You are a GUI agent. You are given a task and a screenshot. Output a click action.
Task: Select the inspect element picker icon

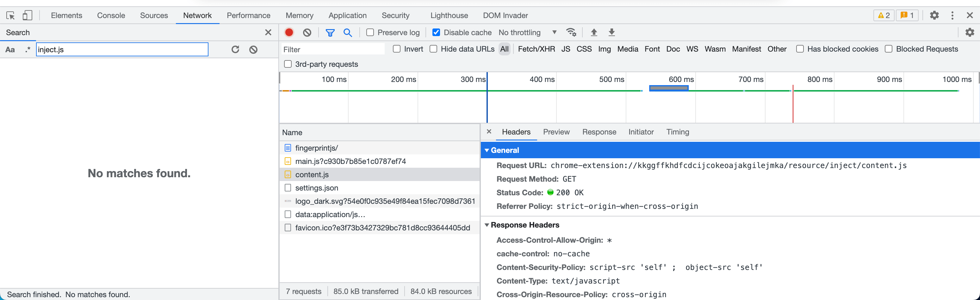pos(10,15)
